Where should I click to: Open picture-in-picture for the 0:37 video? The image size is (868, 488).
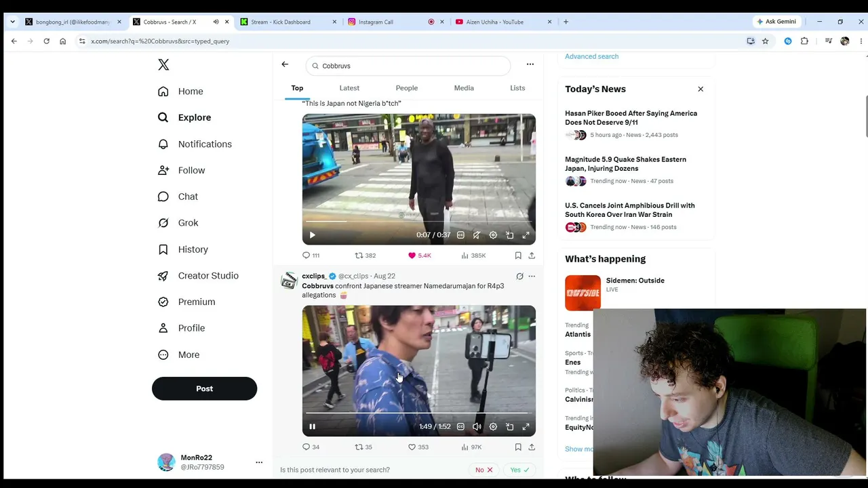509,235
